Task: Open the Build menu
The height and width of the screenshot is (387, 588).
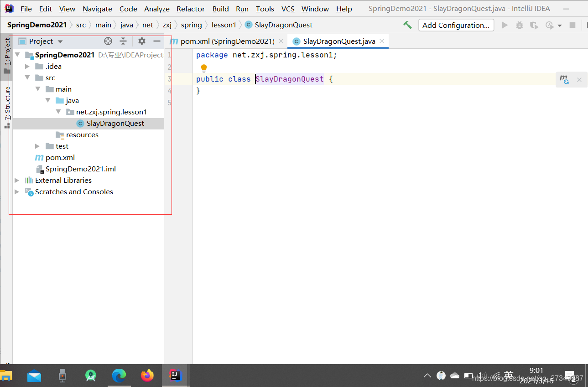Action: pyautogui.click(x=221, y=9)
